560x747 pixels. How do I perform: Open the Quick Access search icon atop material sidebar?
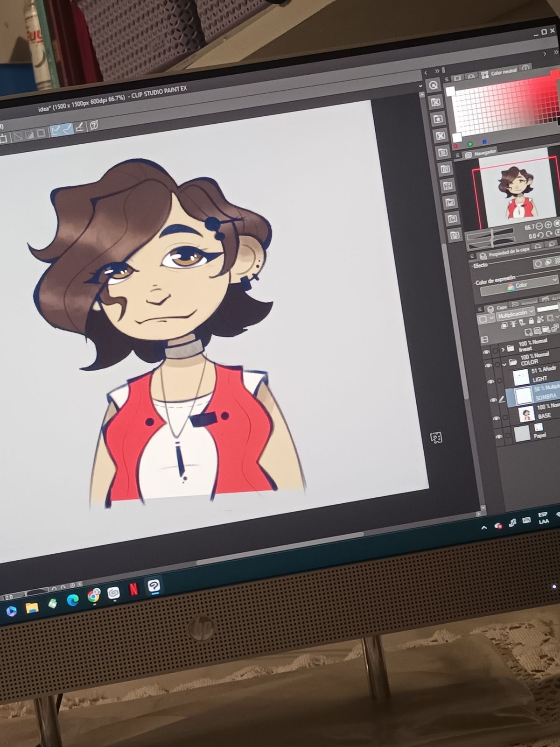[434, 85]
